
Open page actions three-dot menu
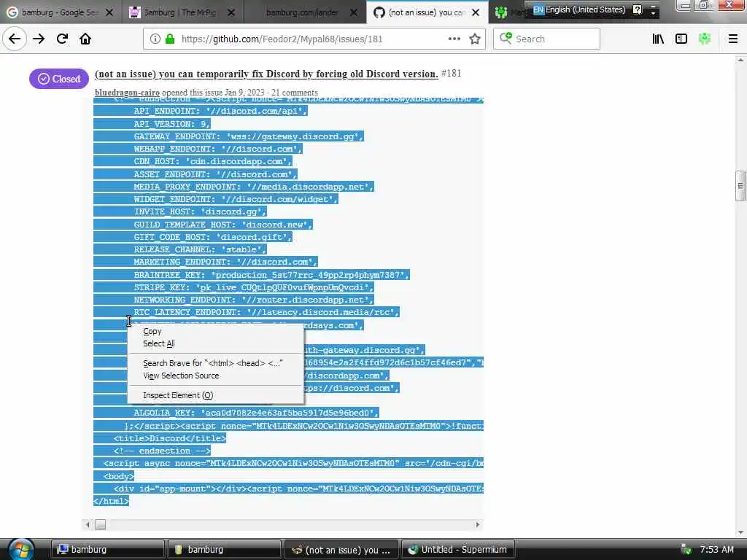coord(454,39)
